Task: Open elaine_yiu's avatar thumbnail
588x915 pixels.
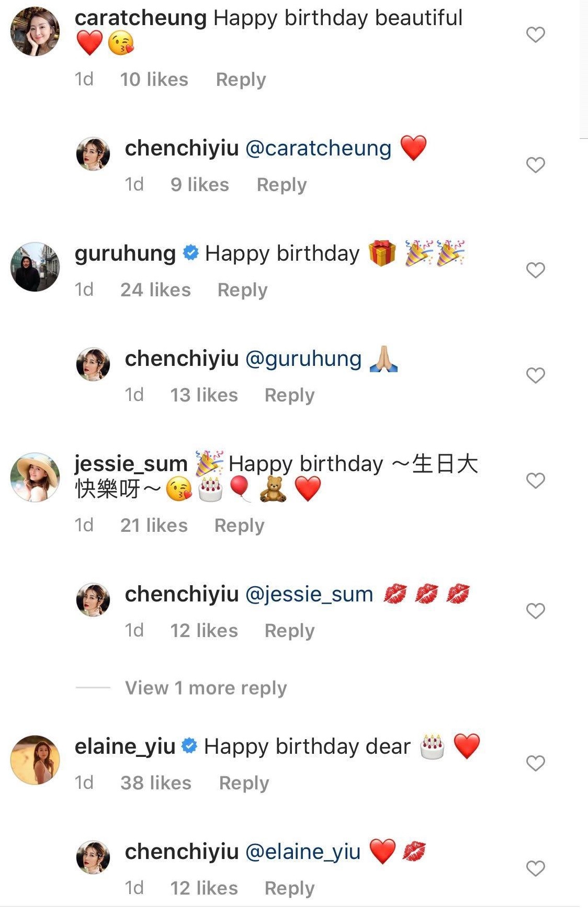Action: [x=35, y=760]
